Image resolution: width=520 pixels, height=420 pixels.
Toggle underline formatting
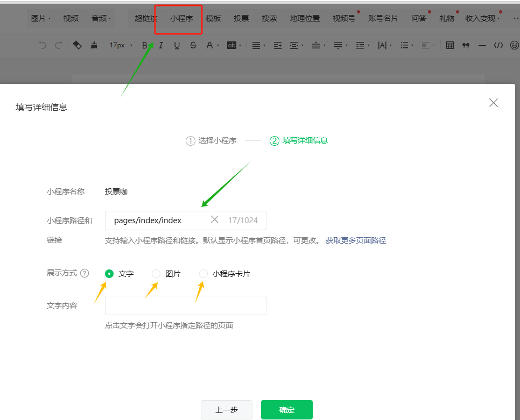(177, 45)
